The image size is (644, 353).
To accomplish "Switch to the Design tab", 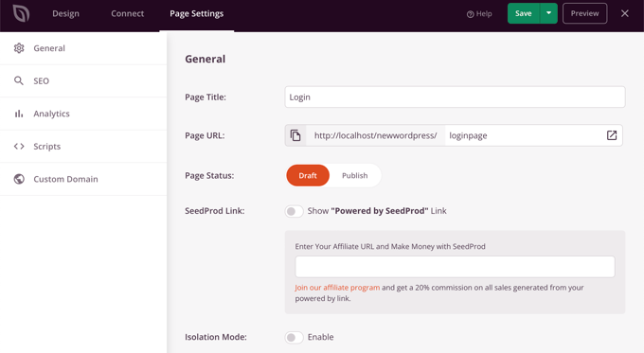I will (x=65, y=13).
